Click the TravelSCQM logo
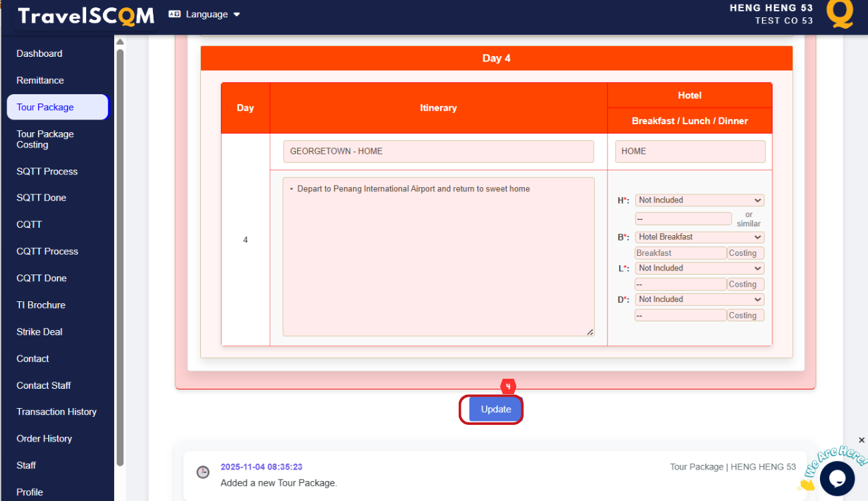The width and height of the screenshot is (868, 501). coord(85,16)
